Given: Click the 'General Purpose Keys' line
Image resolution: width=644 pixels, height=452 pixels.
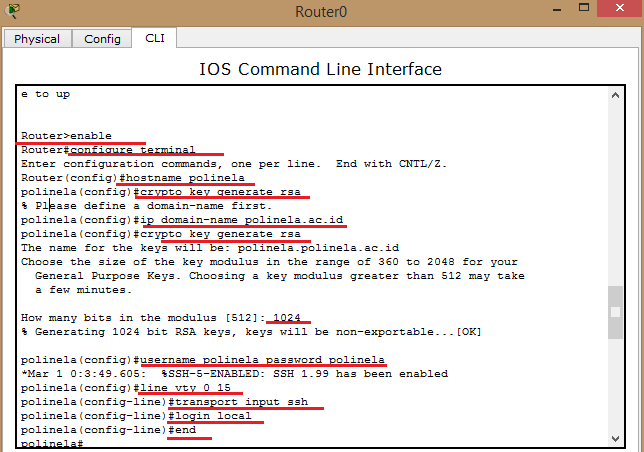Looking at the screenshot, I should 280,276.
